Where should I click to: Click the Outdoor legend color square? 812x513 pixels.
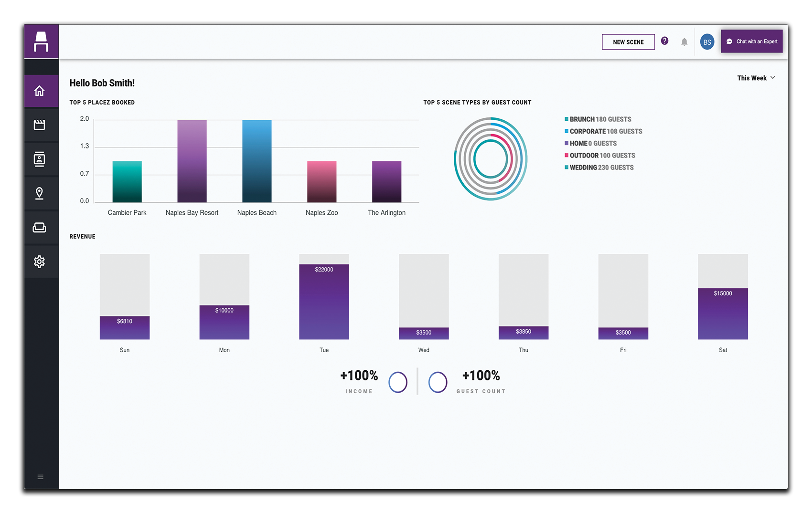click(566, 156)
